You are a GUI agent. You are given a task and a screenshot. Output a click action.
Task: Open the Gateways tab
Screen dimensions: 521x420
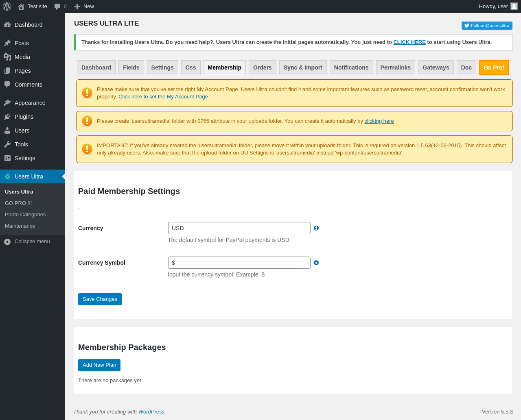click(436, 67)
